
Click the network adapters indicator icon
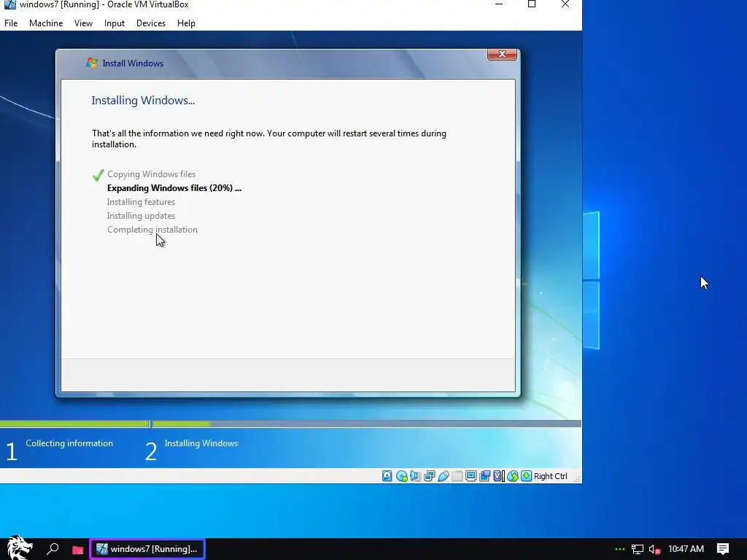pyautogui.click(x=429, y=475)
